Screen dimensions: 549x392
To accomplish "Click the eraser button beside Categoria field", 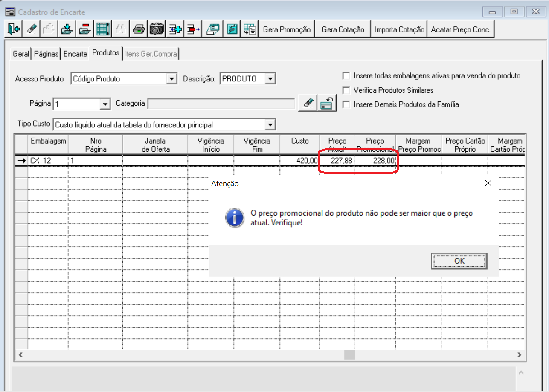I will (x=308, y=103).
